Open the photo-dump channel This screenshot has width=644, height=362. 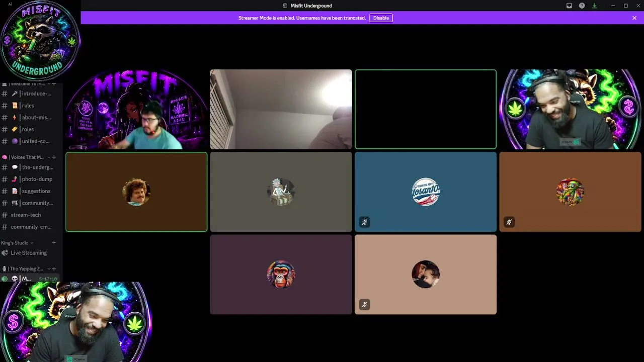click(31, 179)
